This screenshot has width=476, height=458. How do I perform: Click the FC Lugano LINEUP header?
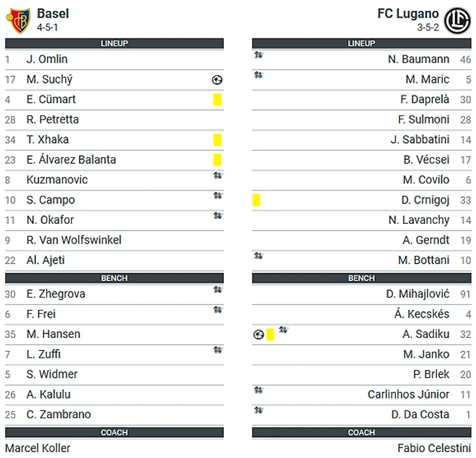tap(361, 44)
